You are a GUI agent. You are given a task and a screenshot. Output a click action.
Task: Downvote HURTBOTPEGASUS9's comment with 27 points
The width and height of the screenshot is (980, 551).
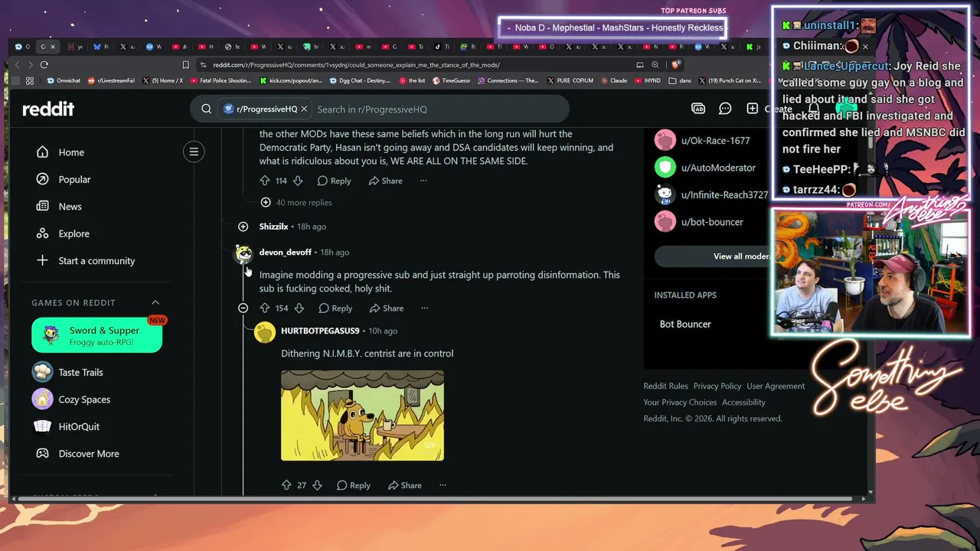[x=317, y=485]
